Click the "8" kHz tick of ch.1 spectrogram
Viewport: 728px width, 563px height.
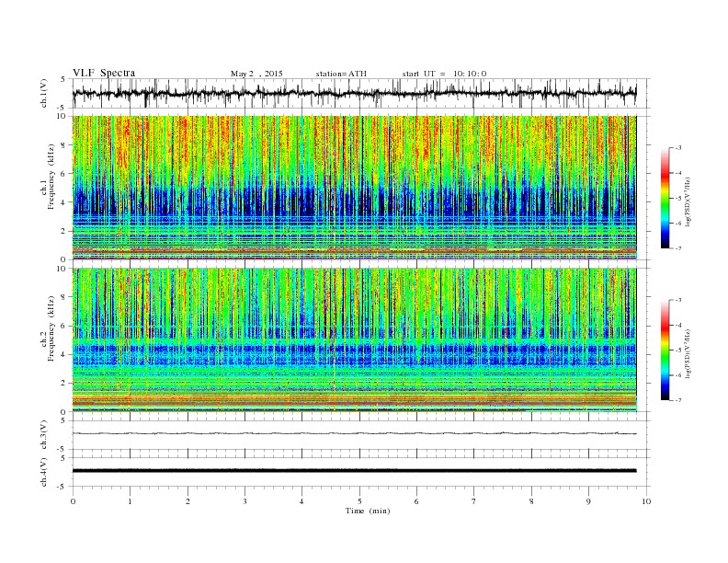tap(64, 145)
